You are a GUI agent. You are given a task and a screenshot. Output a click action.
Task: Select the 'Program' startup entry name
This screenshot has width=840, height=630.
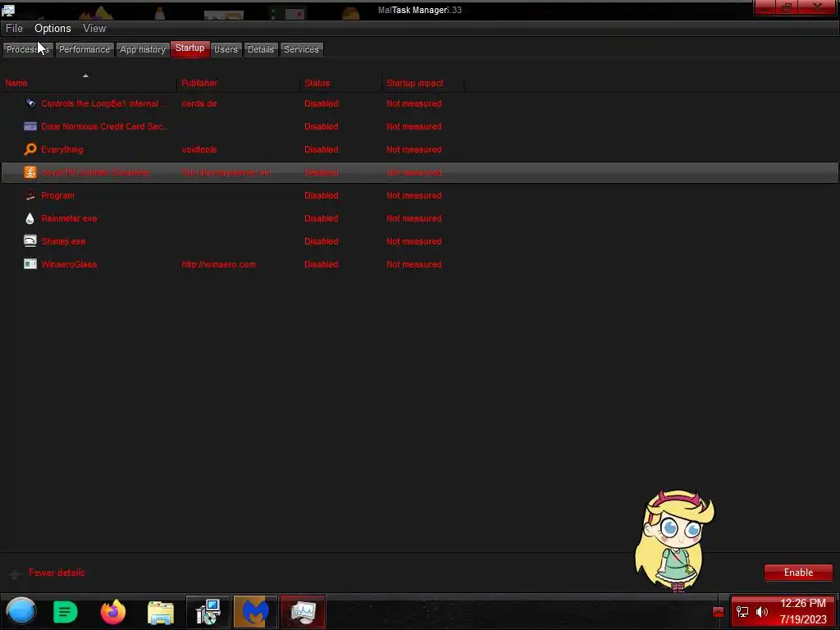(x=58, y=195)
